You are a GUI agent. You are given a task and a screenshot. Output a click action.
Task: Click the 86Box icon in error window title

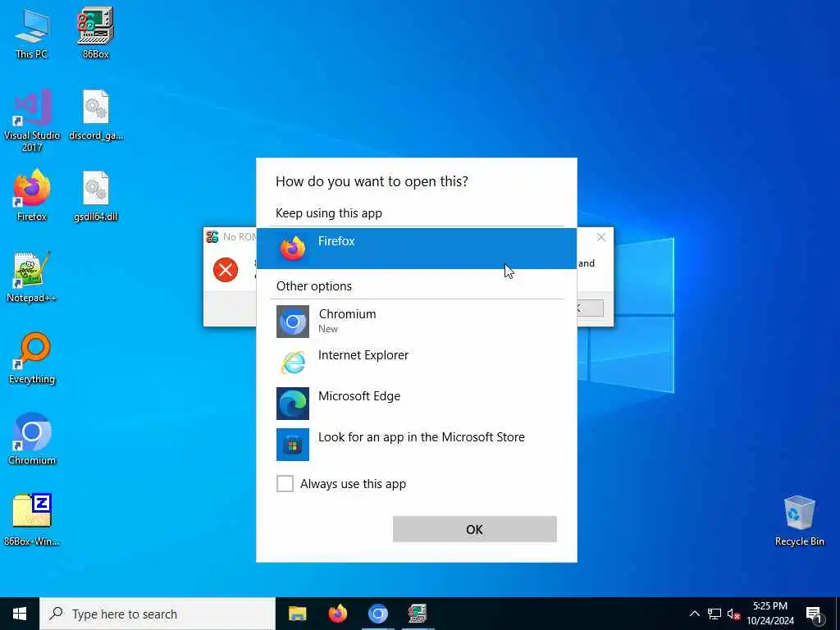[x=212, y=237]
